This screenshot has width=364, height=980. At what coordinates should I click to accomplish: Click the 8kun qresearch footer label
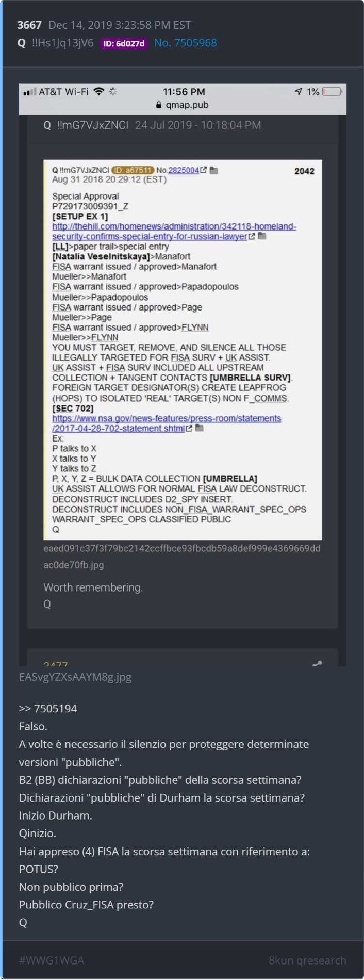pyautogui.click(x=307, y=960)
